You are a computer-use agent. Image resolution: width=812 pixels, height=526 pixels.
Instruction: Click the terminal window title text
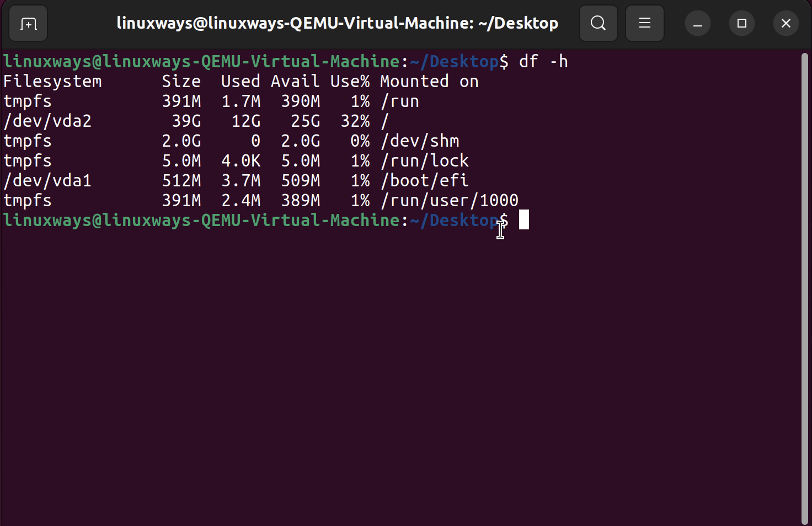[x=337, y=23]
